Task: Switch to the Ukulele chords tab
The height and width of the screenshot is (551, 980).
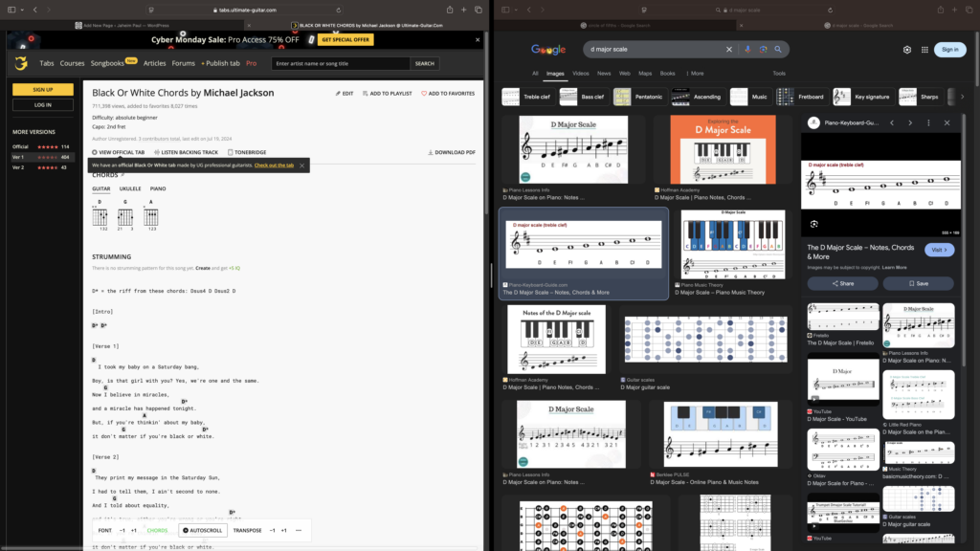Action: pyautogui.click(x=130, y=188)
